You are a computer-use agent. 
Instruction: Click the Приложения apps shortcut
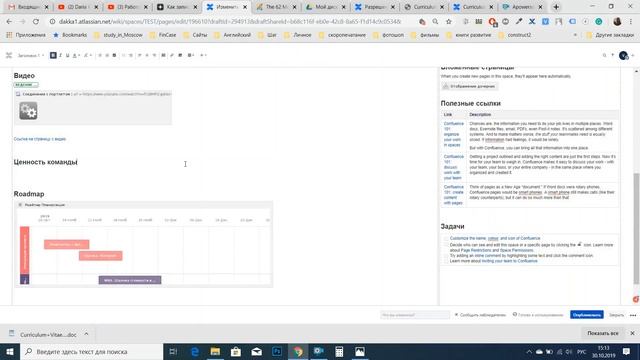(26, 35)
